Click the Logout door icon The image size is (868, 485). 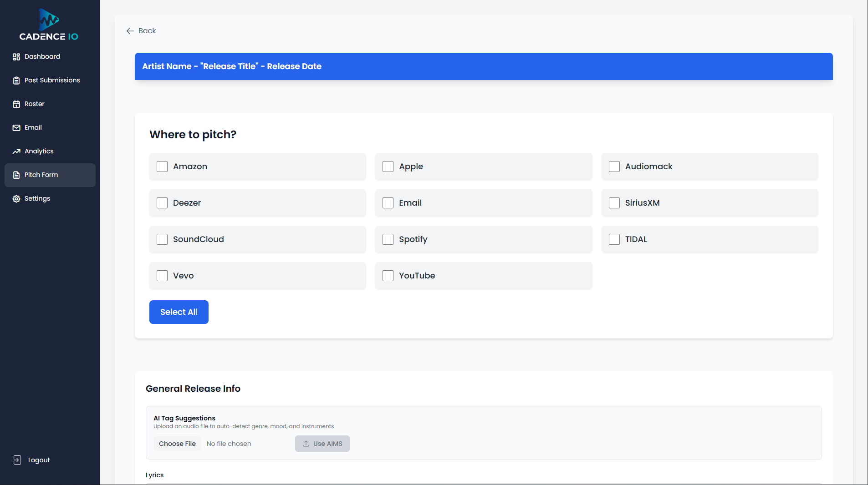pos(17,460)
